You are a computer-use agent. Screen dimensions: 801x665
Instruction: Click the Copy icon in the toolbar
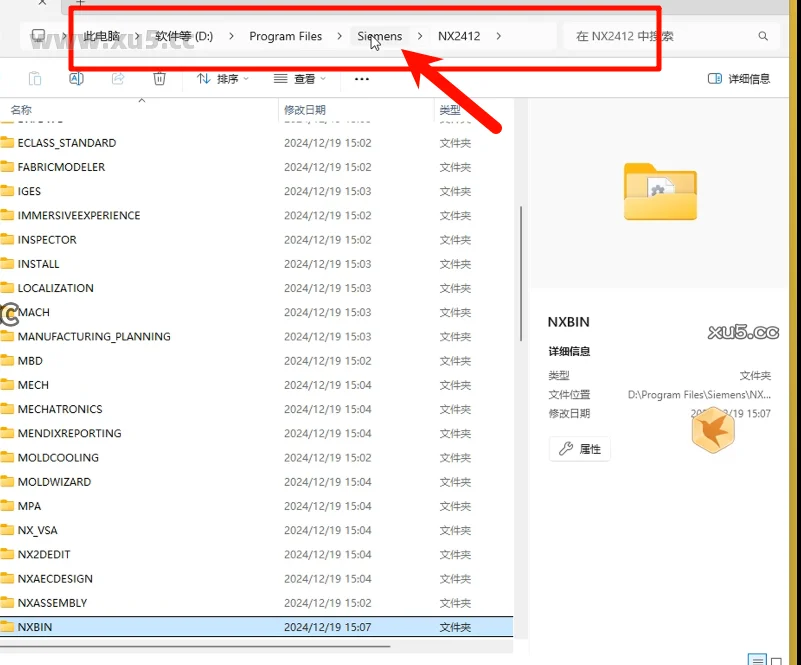click(35, 78)
